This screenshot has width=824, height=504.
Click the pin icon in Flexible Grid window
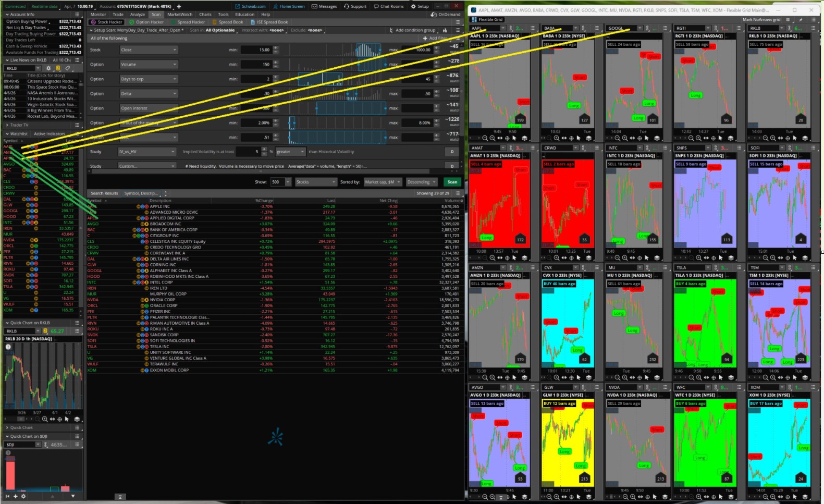click(800, 20)
